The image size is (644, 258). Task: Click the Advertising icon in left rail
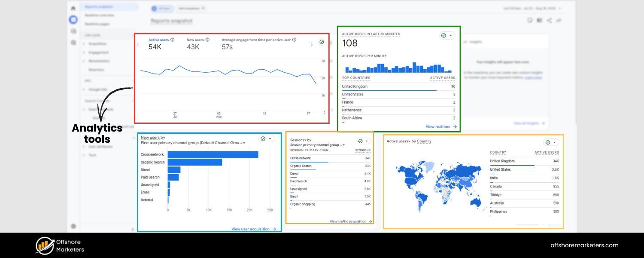[x=73, y=42]
